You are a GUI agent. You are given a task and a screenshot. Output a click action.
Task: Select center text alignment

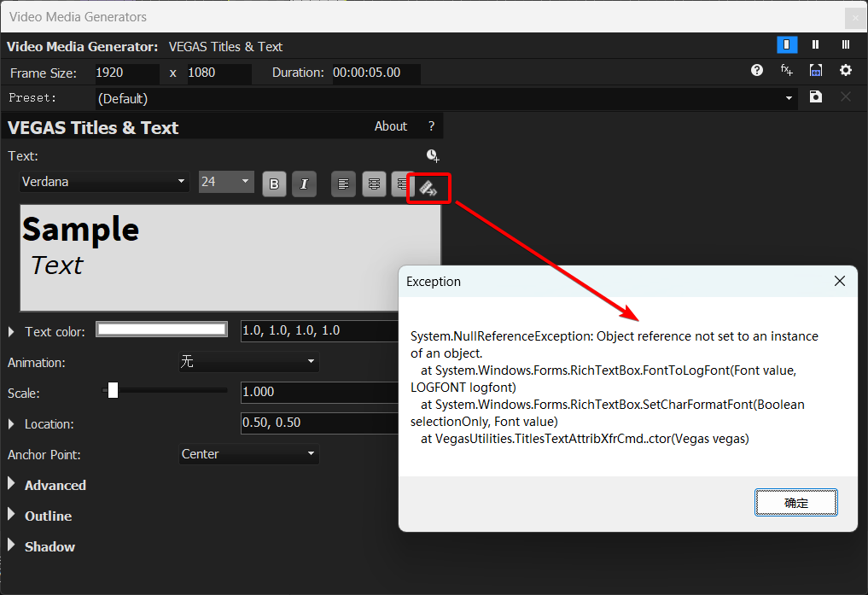374,184
